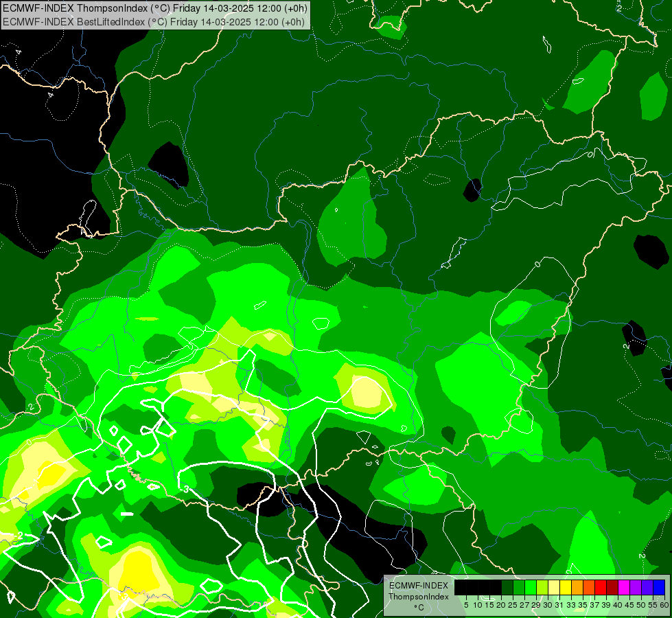Click the ThompsonIndex title line at top
This screenshot has width=672, height=618.
[x=155, y=8]
